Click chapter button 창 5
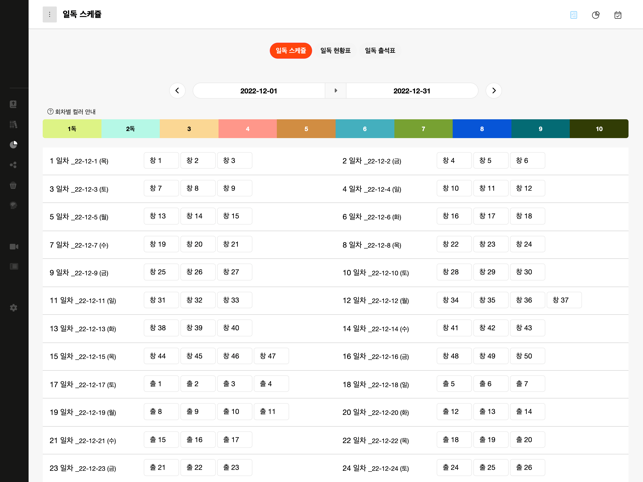 [491, 160]
